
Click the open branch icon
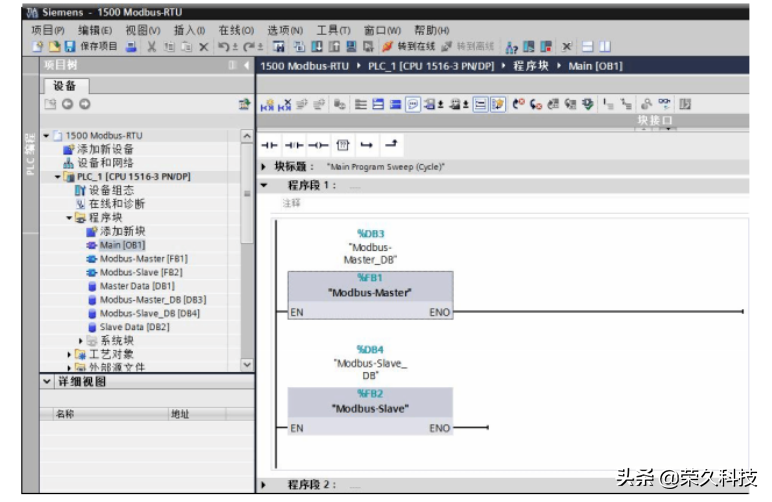coord(366,145)
